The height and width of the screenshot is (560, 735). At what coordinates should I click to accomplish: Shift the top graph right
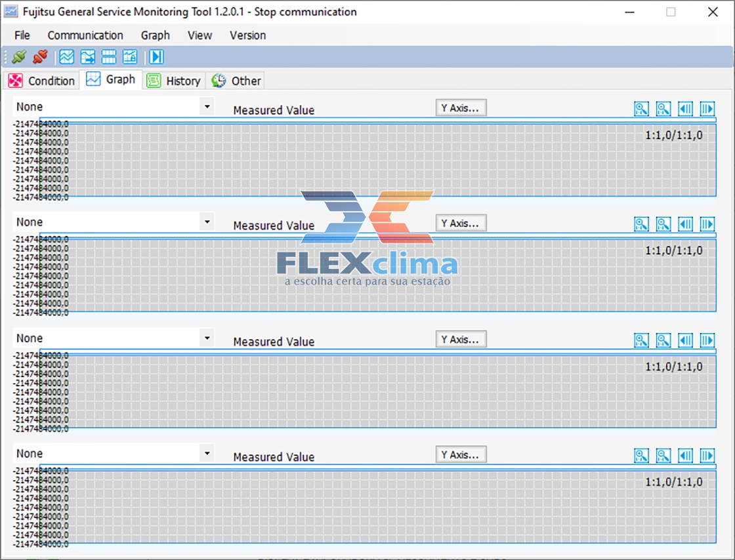[x=707, y=109]
